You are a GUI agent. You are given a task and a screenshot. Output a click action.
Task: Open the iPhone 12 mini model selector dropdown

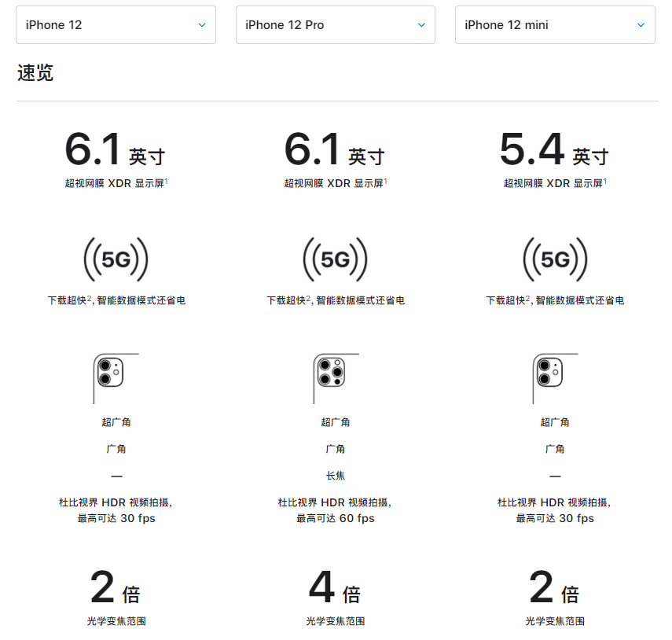click(x=555, y=24)
